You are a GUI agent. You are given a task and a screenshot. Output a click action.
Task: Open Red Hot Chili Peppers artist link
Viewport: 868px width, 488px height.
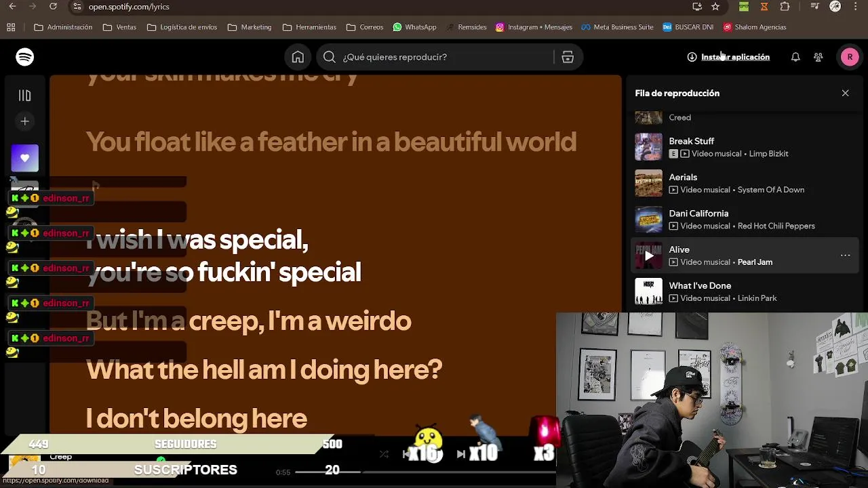pyautogui.click(x=776, y=226)
